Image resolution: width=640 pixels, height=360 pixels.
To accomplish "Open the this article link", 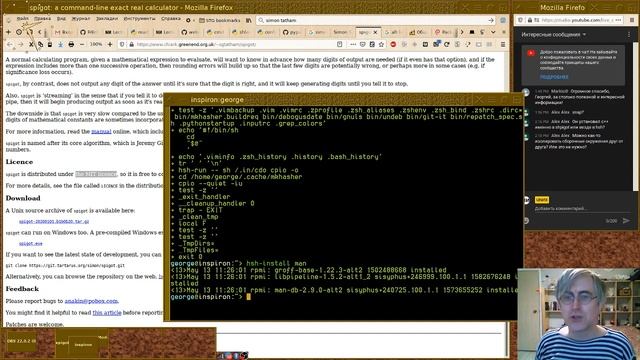I will tap(107, 313).
